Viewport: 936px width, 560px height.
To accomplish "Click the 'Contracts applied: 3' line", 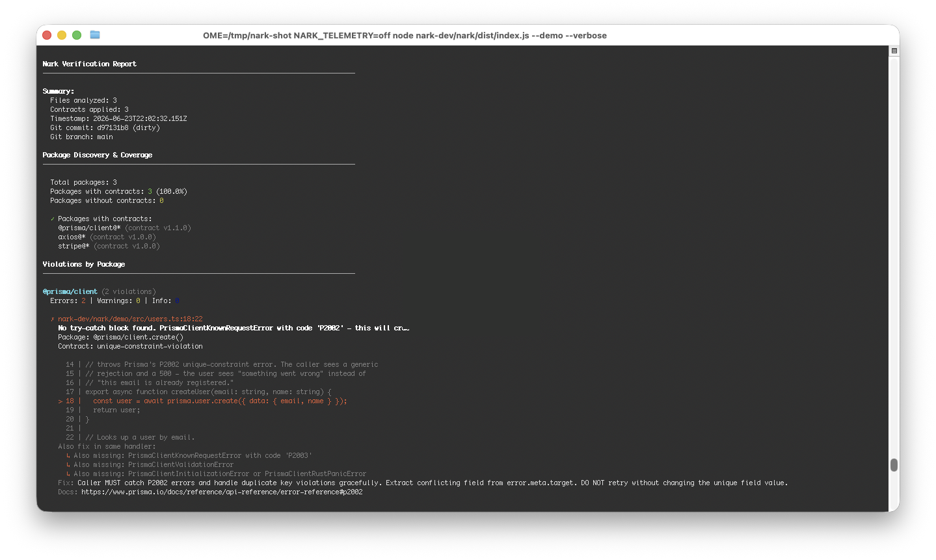I will pyautogui.click(x=89, y=109).
